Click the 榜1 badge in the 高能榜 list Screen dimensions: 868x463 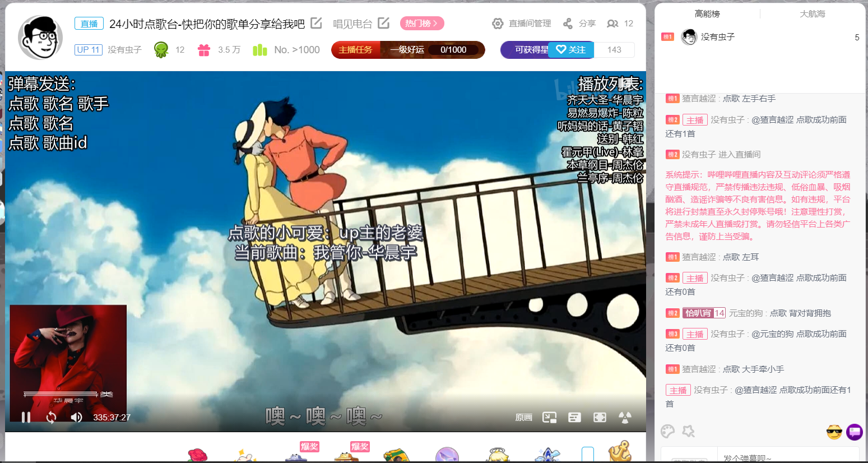[x=667, y=37]
